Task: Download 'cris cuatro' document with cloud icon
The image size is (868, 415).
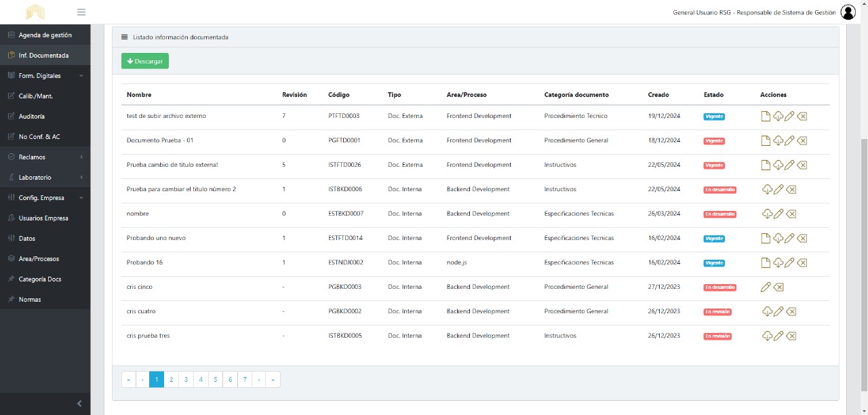Action: pyautogui.click(x=767, y=312)
